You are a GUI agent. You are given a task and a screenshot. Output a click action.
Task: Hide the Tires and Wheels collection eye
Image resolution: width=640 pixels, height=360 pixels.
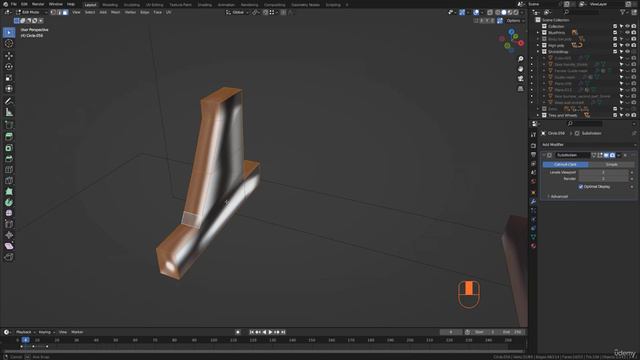(628, 116)
